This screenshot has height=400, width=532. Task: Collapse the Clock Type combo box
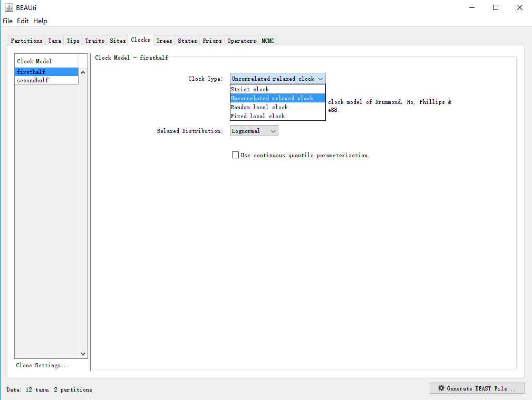[x=277, y=79]
